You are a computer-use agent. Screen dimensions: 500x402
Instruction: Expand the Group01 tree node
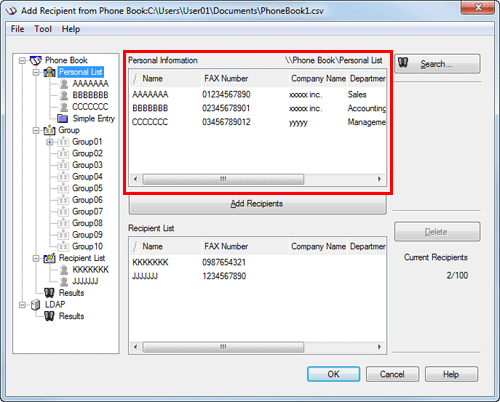tap(50, 142)
